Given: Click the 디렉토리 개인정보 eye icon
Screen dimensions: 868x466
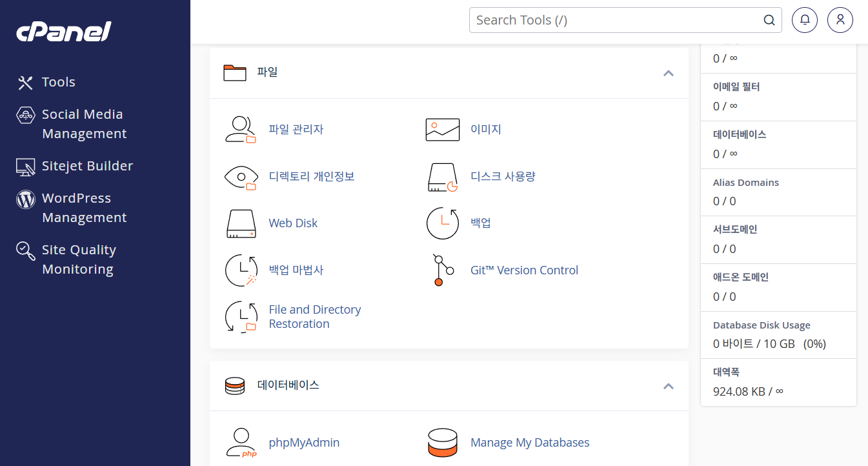Looking at the screenshot, I should click(x=241, y=176).
